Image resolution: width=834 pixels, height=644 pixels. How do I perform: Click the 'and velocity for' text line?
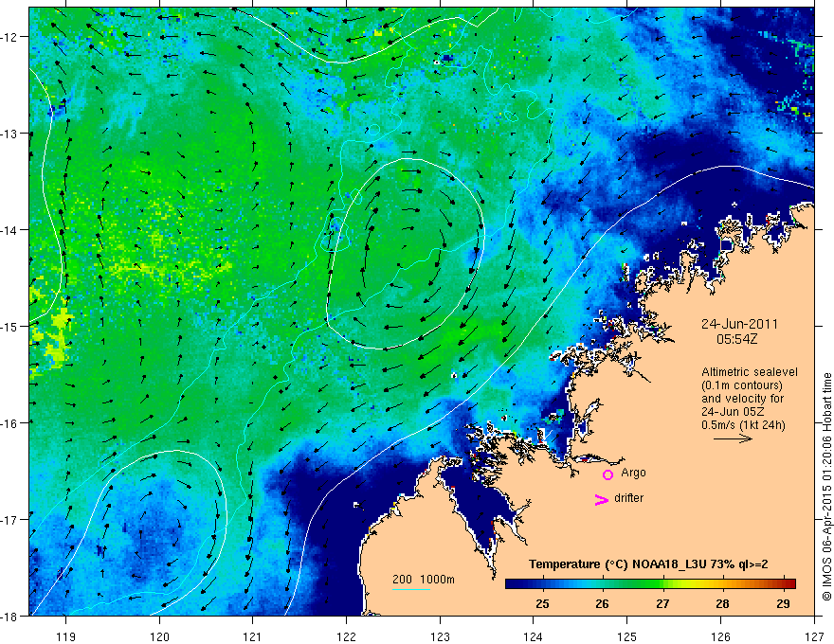point(742,399)
